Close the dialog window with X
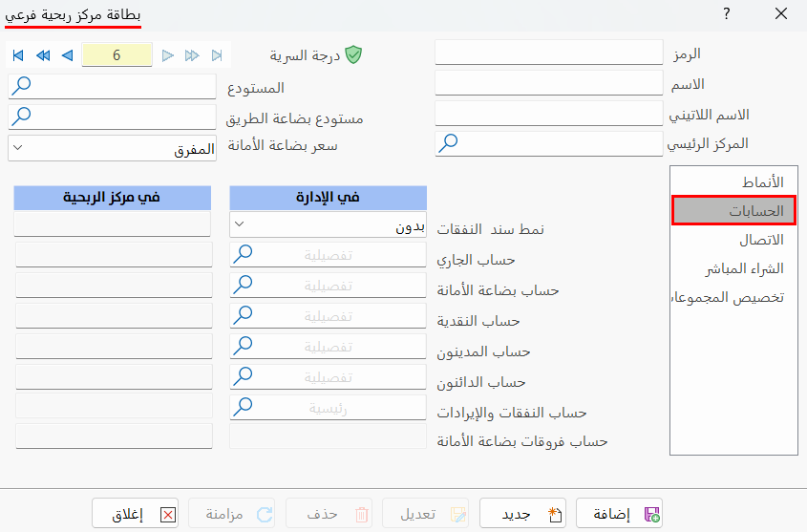Viewport: 807px width, 532px height. [781, 13]
